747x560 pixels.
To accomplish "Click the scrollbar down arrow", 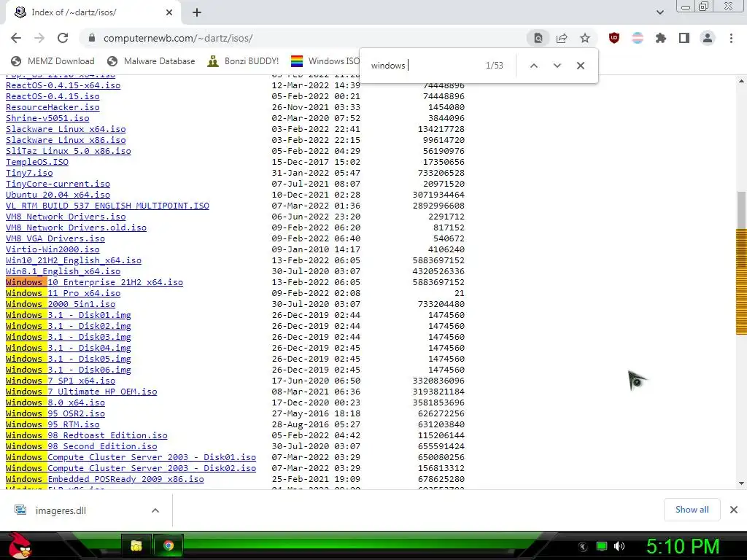I will (741, 483).
